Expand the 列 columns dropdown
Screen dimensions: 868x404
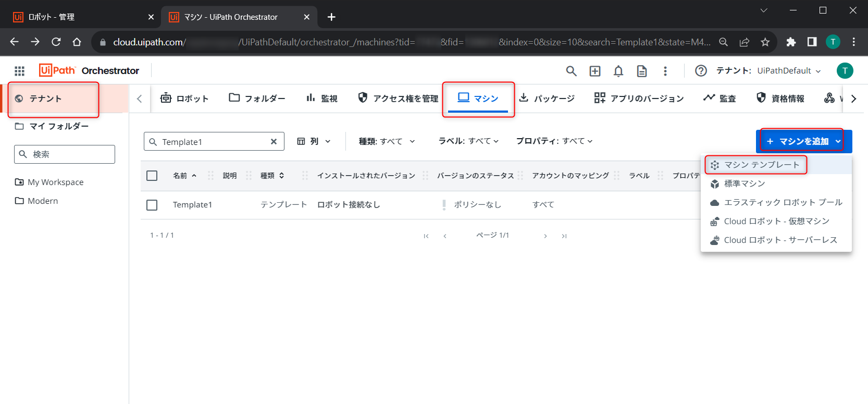pos(314,141)
